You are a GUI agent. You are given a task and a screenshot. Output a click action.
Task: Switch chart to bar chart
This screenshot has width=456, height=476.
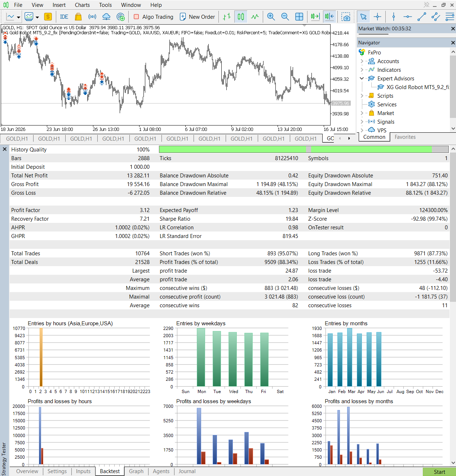coord(227,17)
